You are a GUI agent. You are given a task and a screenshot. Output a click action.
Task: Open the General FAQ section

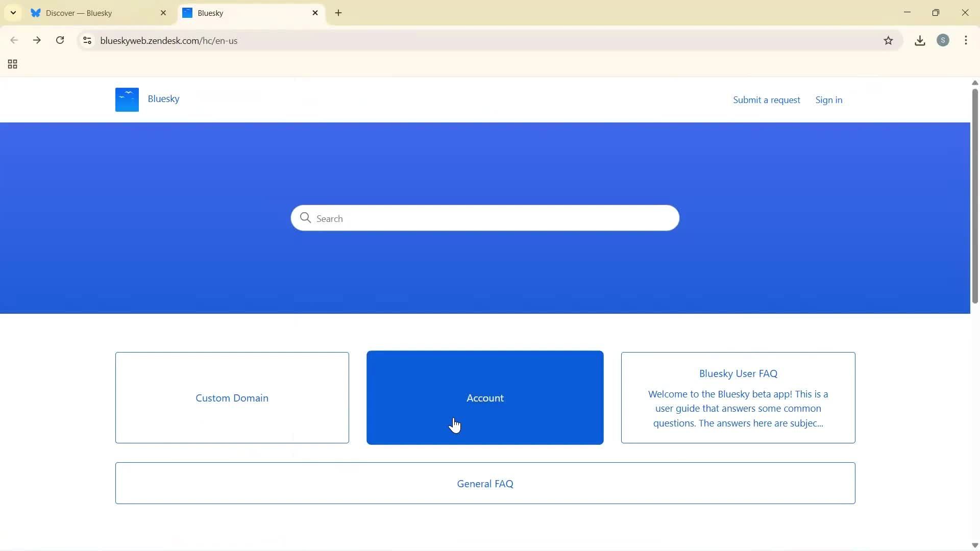tap(484, 483)
